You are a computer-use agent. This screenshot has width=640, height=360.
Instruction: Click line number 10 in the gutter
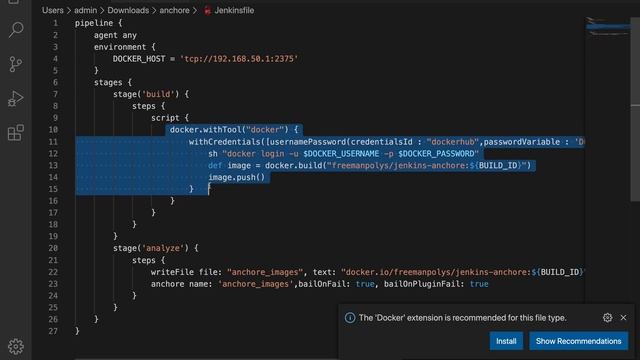coord(53,130)
